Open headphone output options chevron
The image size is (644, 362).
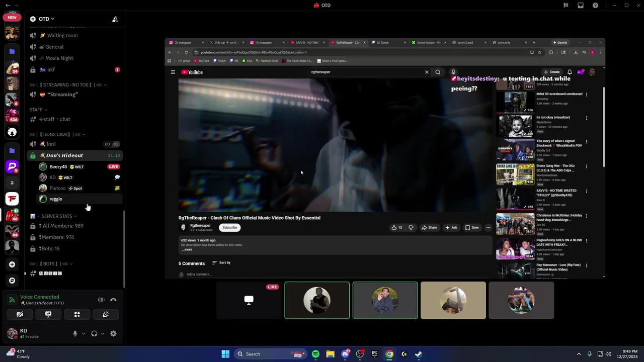coord(103,333)
